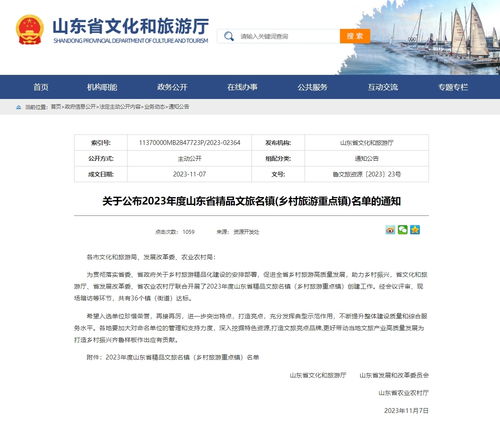Click signature 山东省农业农村厅
The image size is (500, 423).
(x=403, y=393)
